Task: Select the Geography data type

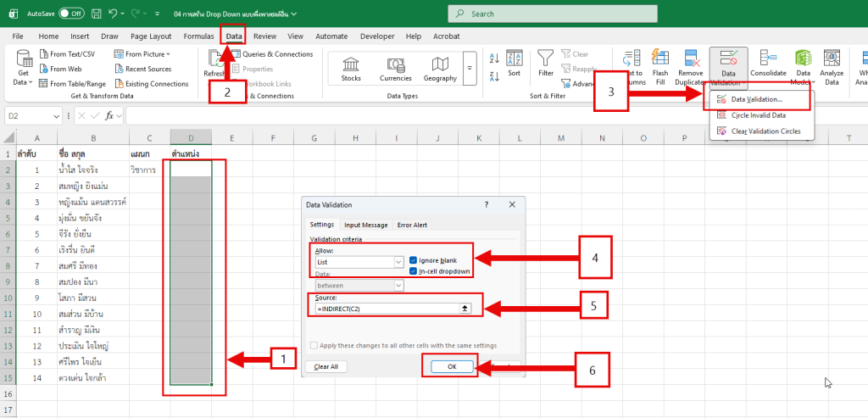Action: pos(440,69)
